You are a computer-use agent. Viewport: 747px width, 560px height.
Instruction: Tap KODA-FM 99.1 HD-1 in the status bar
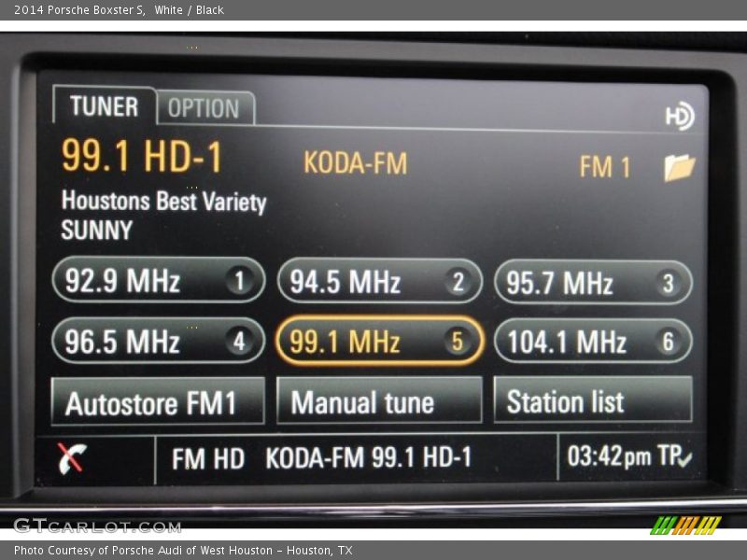[369, 457]
